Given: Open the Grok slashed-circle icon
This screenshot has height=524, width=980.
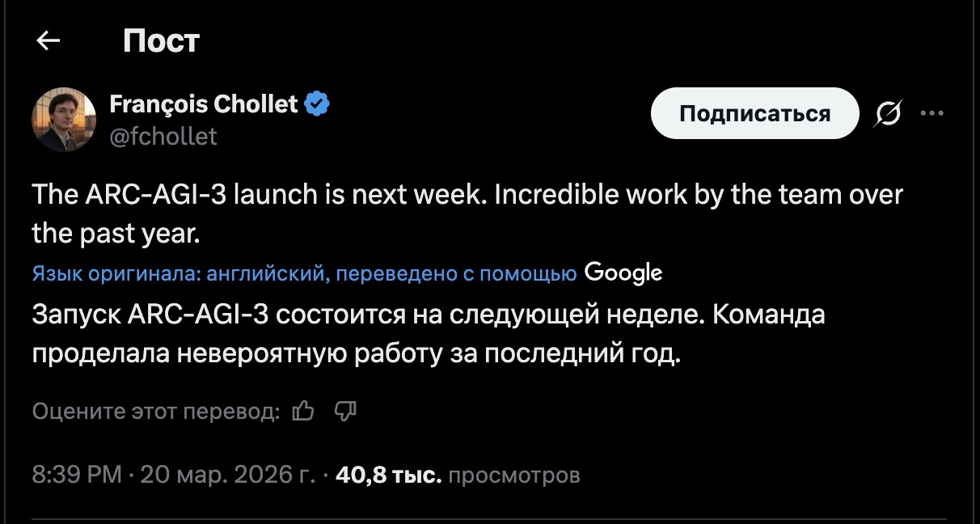Looking at the screenshot, I should point(887,115).
